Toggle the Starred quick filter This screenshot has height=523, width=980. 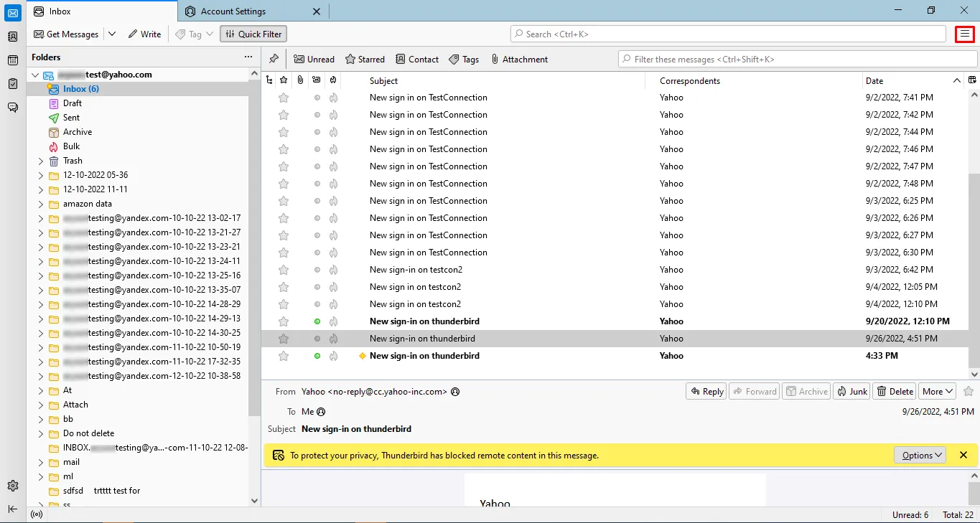(365, 60)
